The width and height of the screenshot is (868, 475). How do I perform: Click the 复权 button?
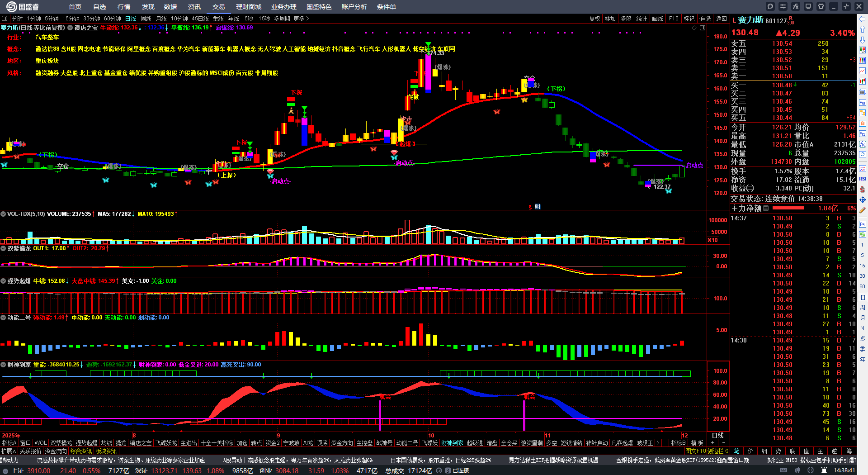coord(594,19)
